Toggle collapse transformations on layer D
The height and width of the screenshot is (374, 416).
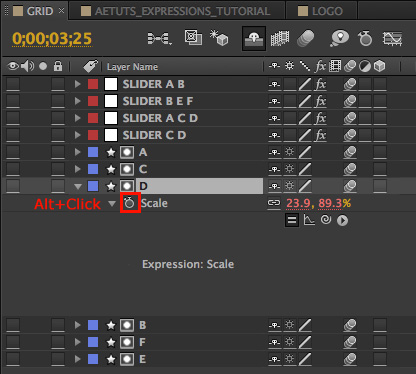tap(289, 186)
